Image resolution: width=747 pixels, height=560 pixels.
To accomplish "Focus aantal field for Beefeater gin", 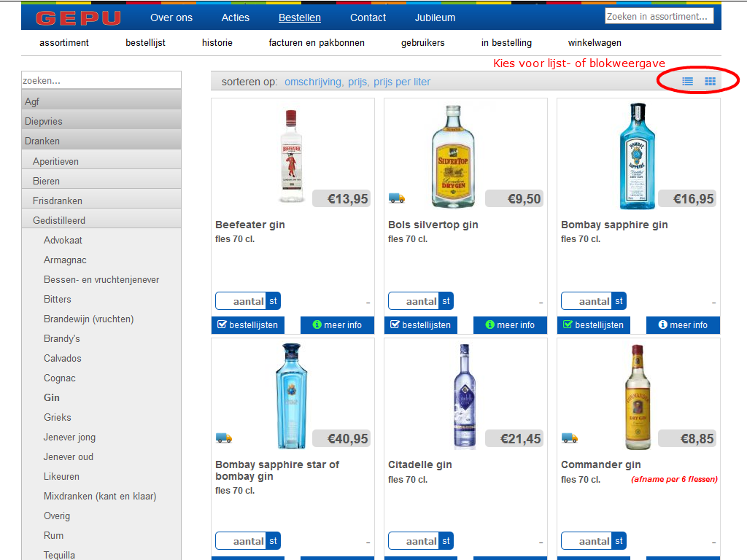I will click(x=241, y=301).
